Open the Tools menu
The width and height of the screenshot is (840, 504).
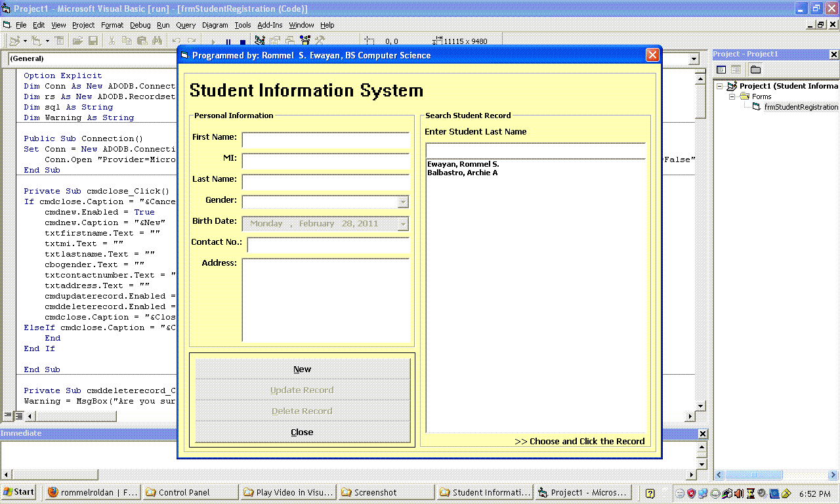(x=243, y=25)
